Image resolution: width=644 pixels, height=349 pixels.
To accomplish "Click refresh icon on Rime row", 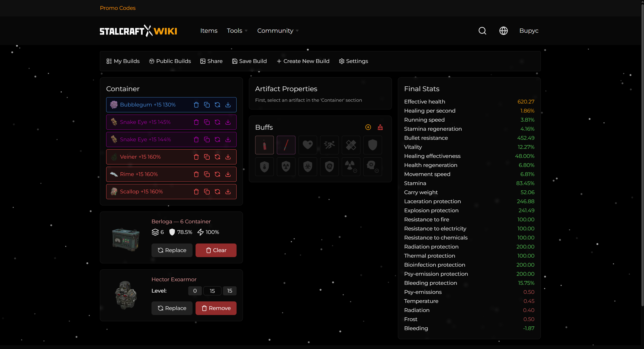I will tap(217, 174).
